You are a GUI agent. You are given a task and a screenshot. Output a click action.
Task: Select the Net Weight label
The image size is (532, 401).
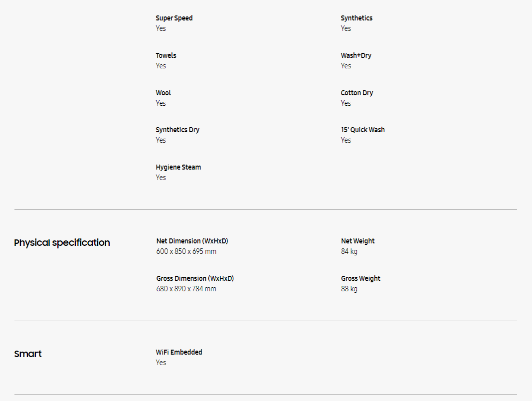click(x=358, y=241)
